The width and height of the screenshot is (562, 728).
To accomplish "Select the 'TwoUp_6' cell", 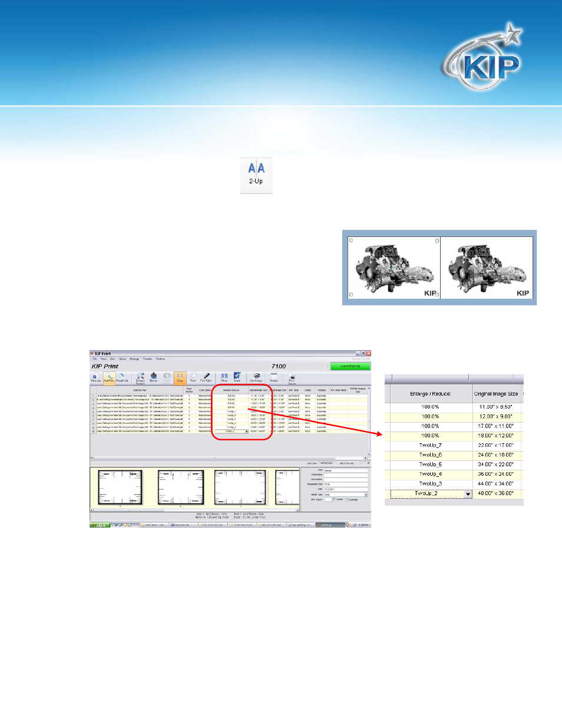I will tap(431, 455).
